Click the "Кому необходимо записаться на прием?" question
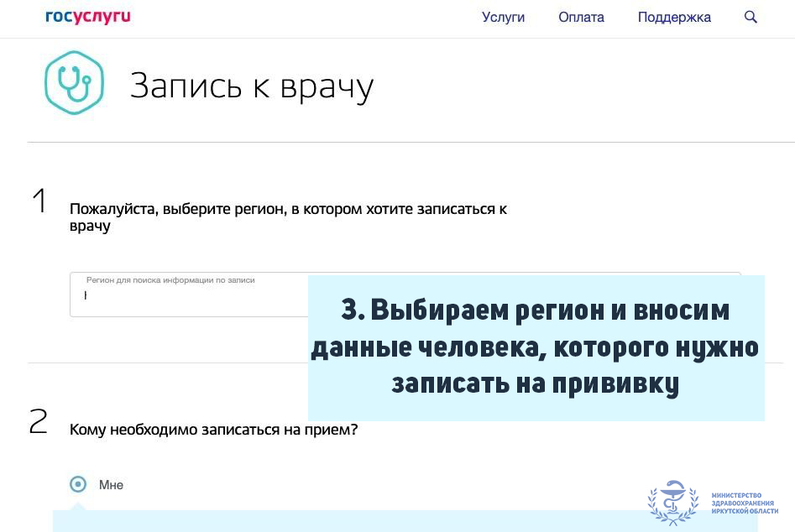795x532 pixels. tap(213, 430)
